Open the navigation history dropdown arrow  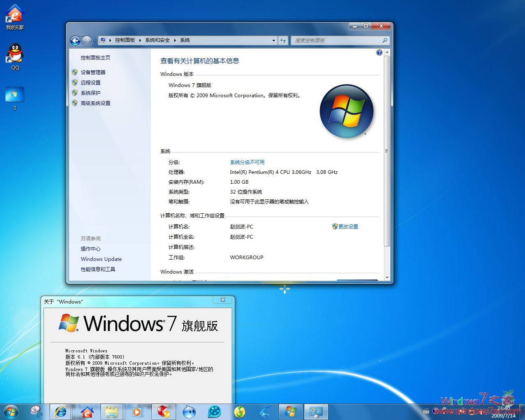click(x=94, y=41)
